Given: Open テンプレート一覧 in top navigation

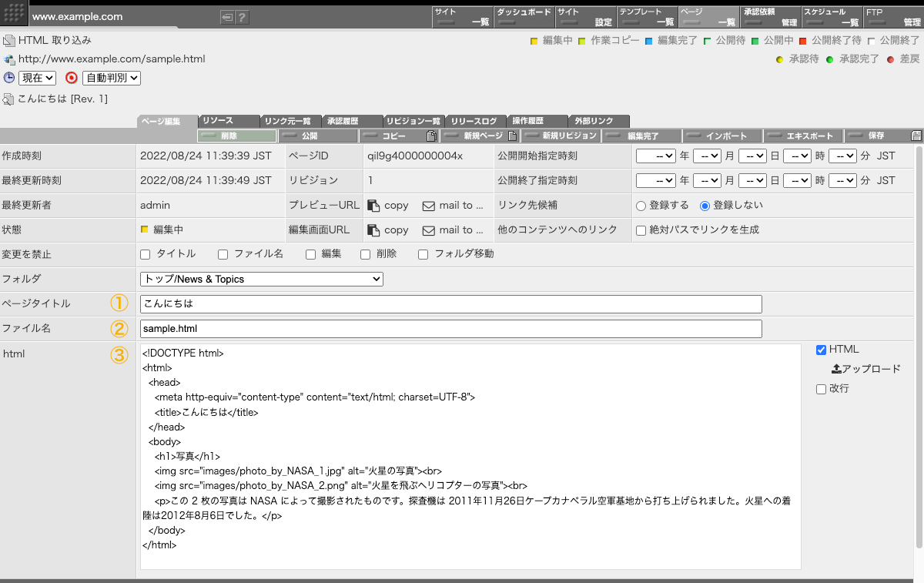Looking at the screenshot, I should [x=647, y=17].
